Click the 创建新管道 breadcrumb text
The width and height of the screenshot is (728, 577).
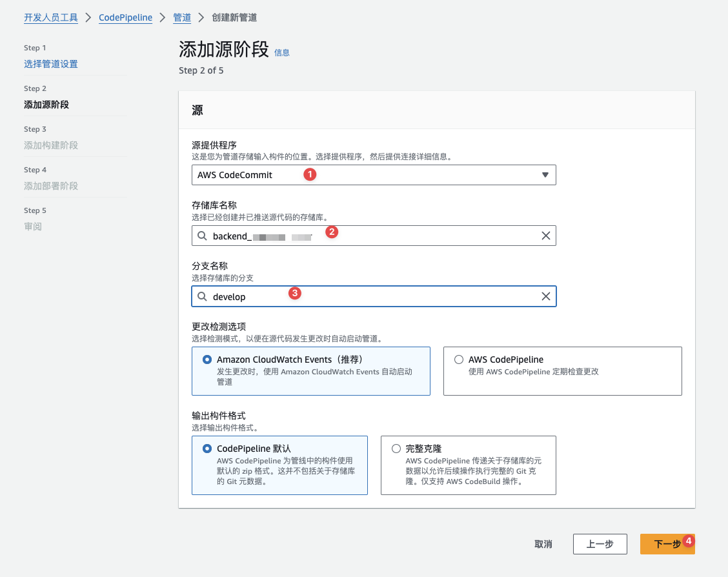tap(234, 17)
